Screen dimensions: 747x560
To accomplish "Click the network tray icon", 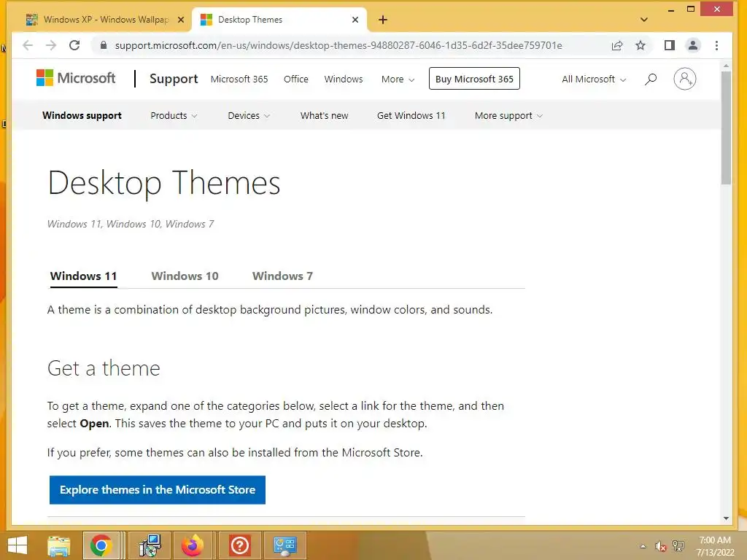I will [x=678, y=546].
